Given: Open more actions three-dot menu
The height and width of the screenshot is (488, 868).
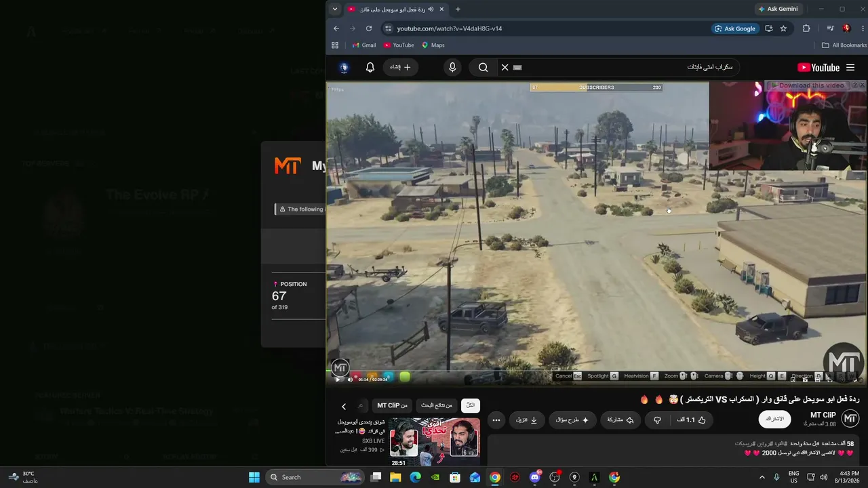Looking at the screenshot, I should click(496, 420).
